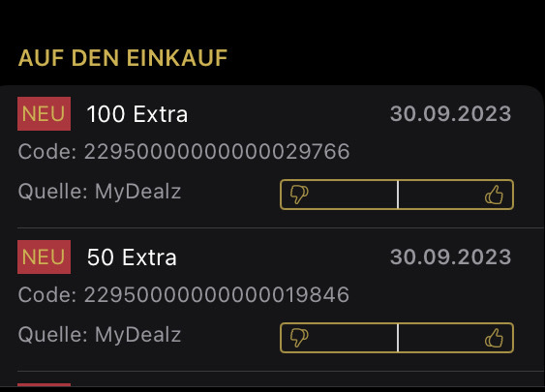
Task: Downvote half of 100 Extra rating bar
Action: click(339, 195)
